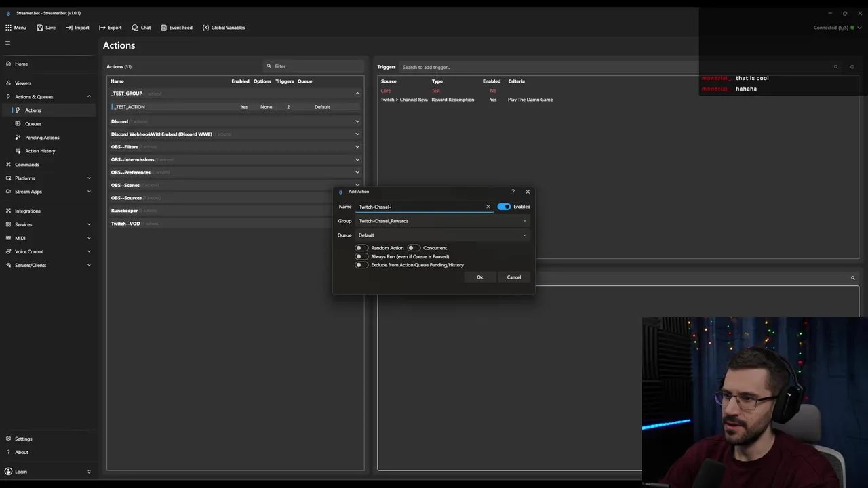868x488 pixels.
Task: Open the Queue dropdown
Action: [442, 235]
